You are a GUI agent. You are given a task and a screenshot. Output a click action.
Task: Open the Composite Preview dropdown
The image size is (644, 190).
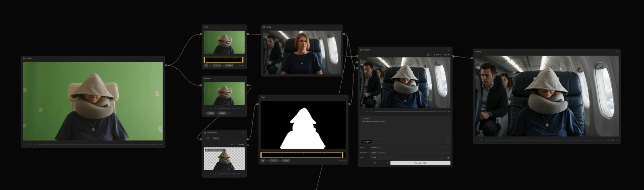(215, 150)
